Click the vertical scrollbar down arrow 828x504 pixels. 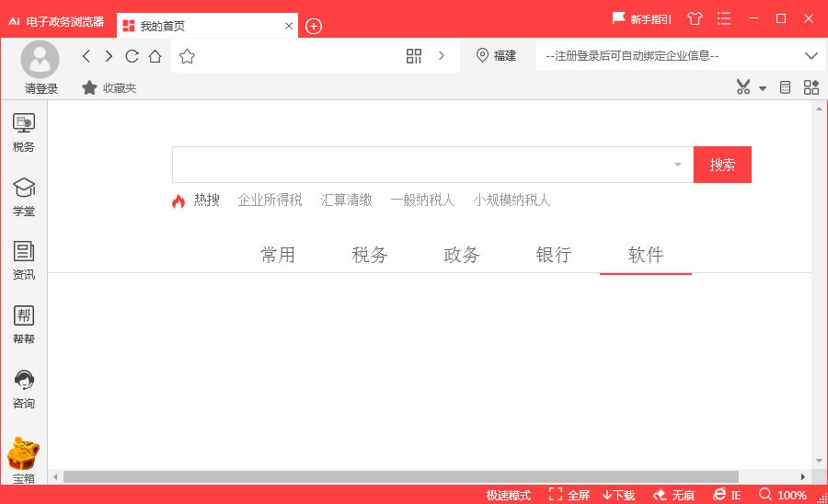819,460
